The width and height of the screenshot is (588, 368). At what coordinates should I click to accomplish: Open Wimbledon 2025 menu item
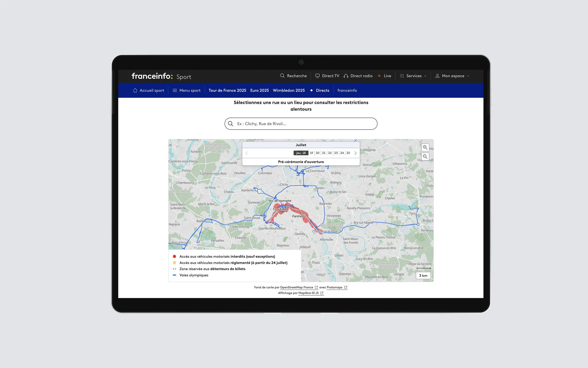point(289,90)
